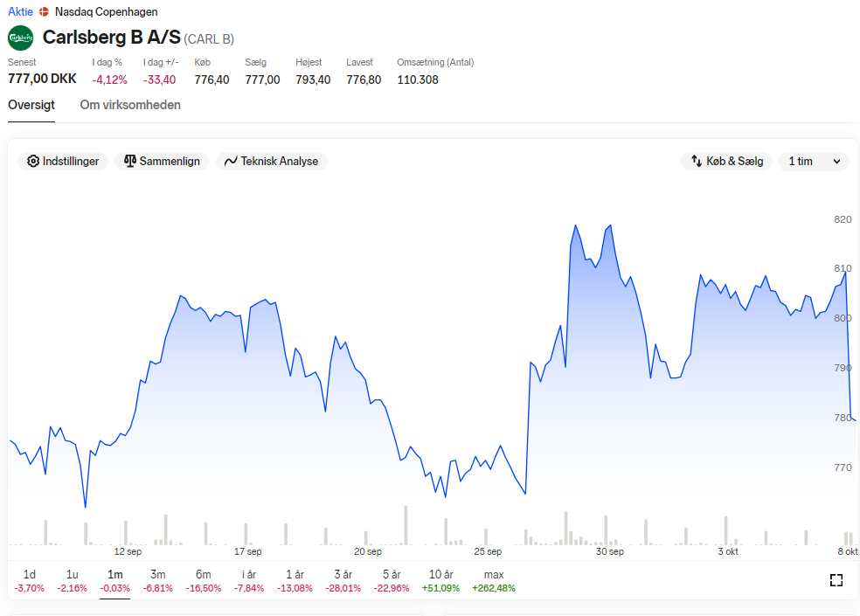Follow the Aktie link
Image resolution: width=860 pixels, height=616 pixels.
point(20,11)
